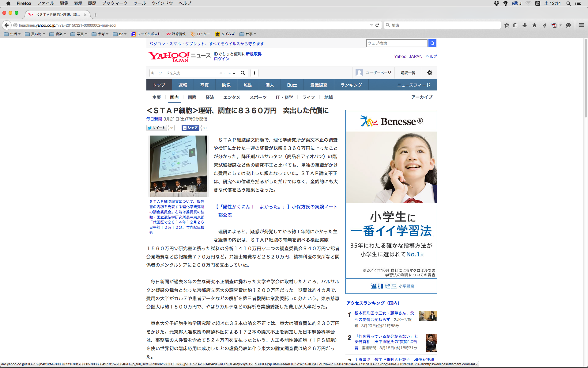Viewport: 588px width, 368px height.
Task: Click the Yahoo settings gear icon
Action: [x=430, y=73]
